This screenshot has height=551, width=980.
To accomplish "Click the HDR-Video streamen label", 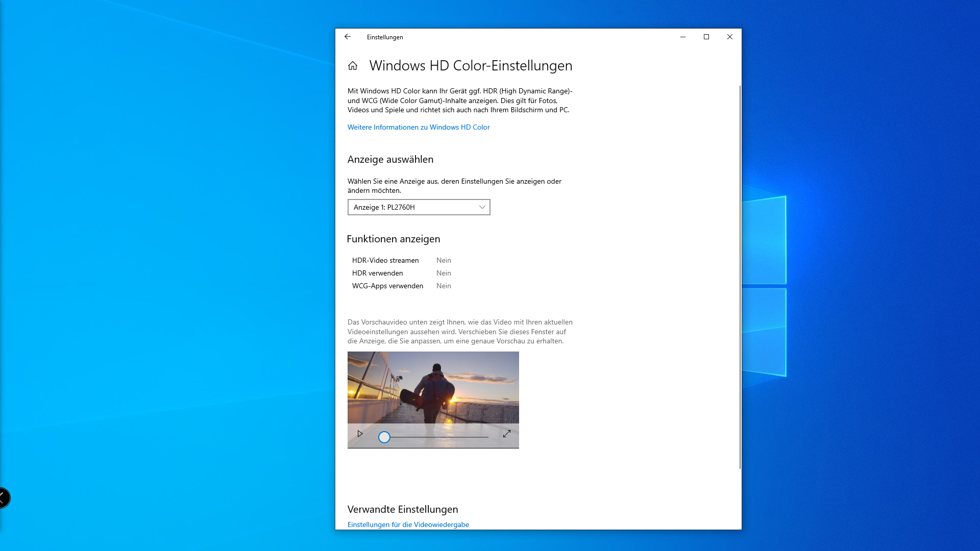I will [x=385, y=260].
